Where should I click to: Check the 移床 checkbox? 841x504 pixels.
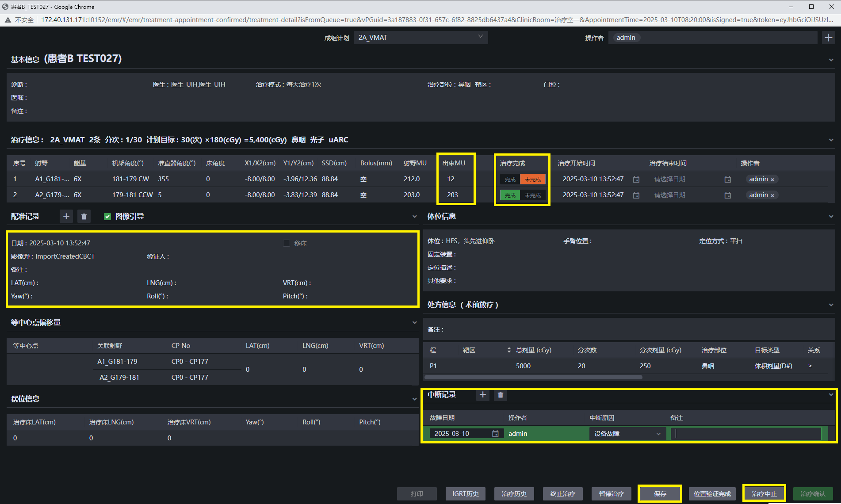[287, 243]
